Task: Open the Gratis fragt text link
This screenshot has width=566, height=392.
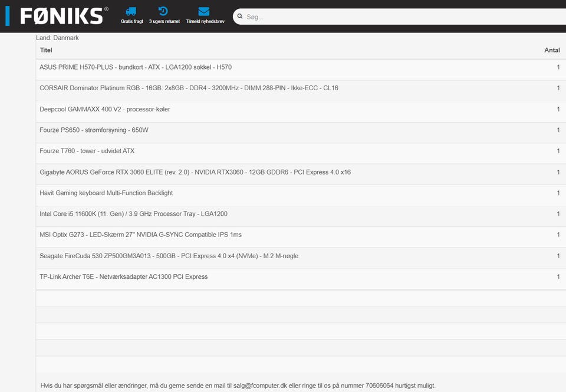Action: click(131, 21)
